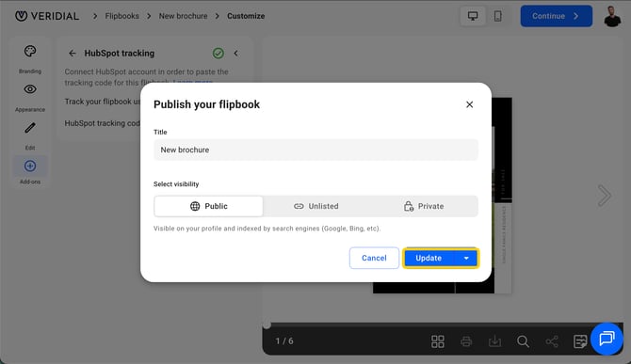The height and width of the screenshot is (364, 631).
Task: Click the Customize breadcrumb
Action: tap(246, 16)
